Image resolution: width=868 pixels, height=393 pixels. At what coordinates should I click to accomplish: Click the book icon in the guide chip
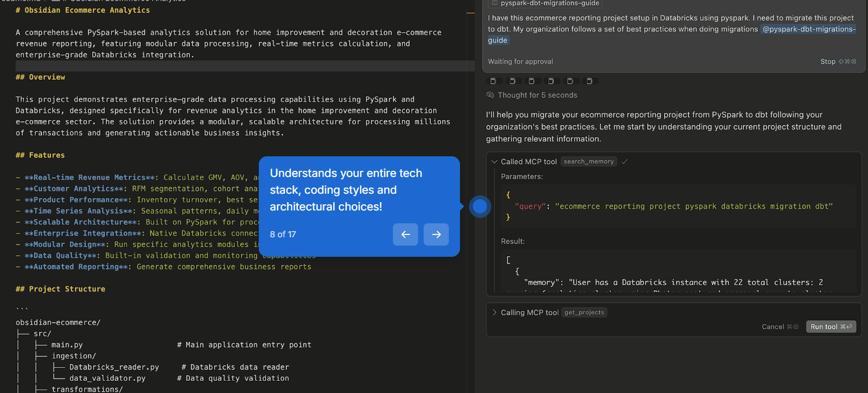(x=495, y=3)
